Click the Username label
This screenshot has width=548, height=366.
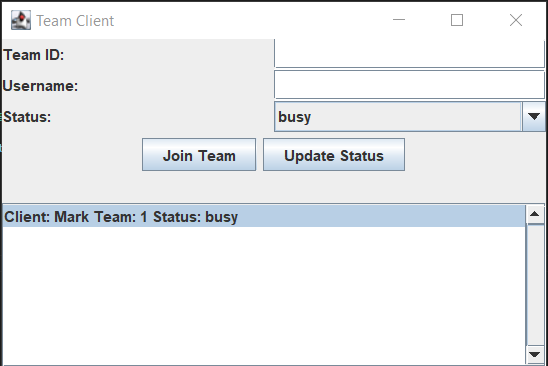coord(40,86)
